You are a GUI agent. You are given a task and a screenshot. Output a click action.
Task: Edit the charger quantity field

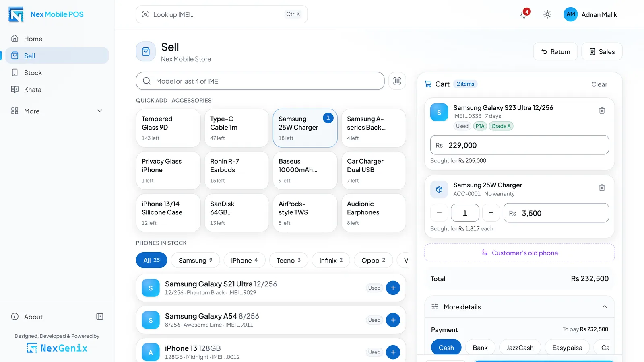[x=465, y=213]
